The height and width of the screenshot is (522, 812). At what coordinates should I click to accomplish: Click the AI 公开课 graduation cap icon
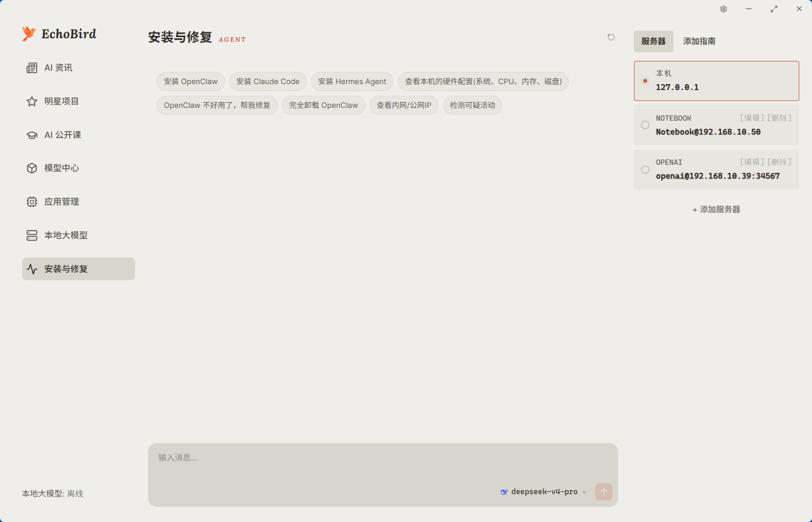coord(32,135)
